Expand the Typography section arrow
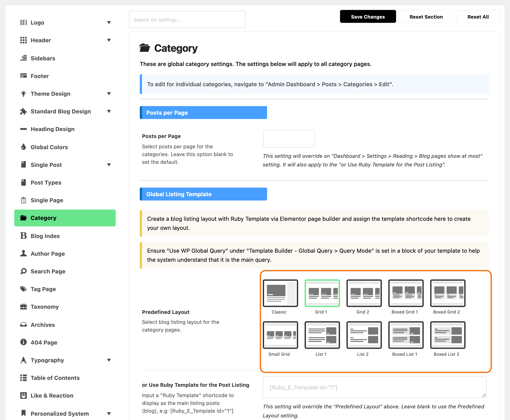 (109, 360)
